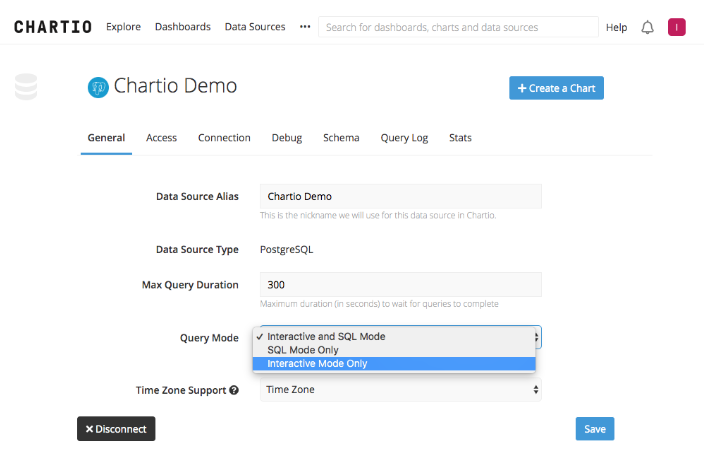Viewport: 717px width, 462px height.
Task: Click the Query Mode label
Action: [209, 338]
